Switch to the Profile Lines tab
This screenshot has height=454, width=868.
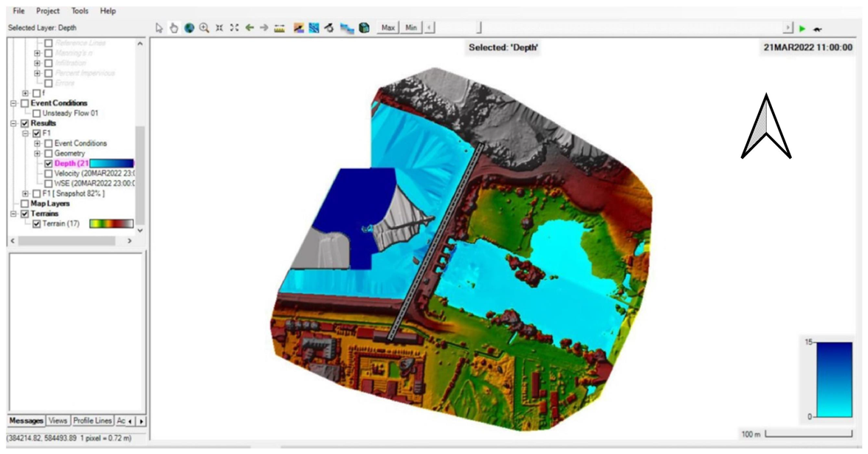[92, 421]
